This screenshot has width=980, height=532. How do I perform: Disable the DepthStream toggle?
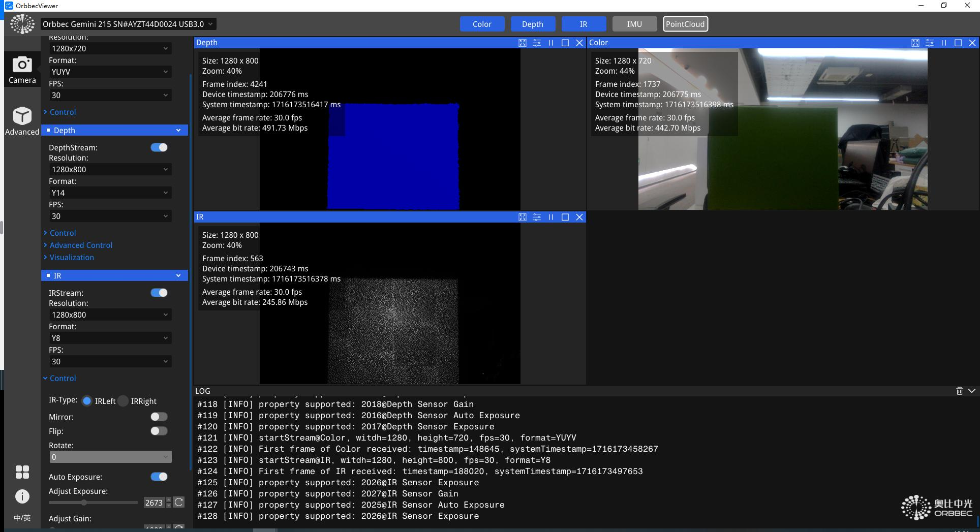click(159, 147)
